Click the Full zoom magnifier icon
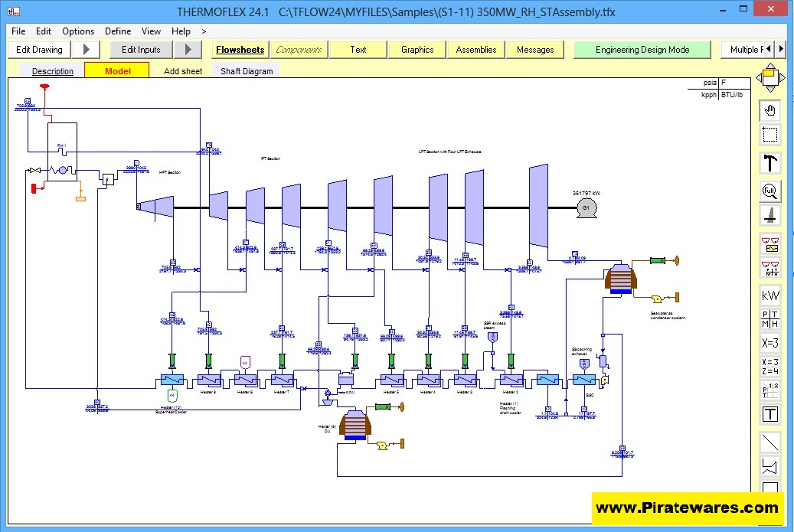794x532 pixels. click(769, 190)
